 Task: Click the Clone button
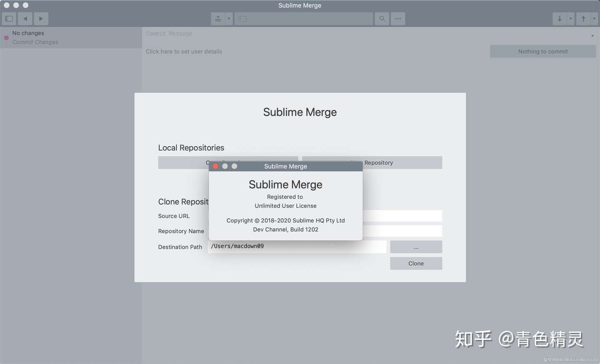click(x=416, y=264)
